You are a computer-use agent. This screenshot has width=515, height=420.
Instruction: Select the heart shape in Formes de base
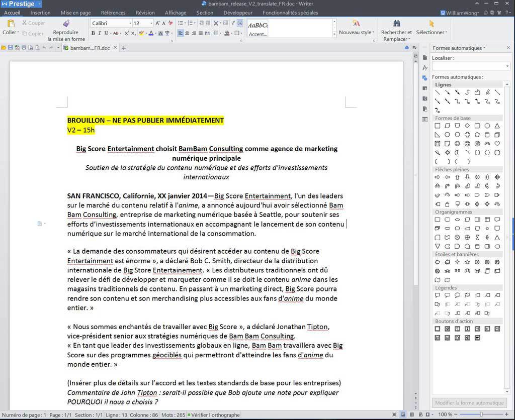tap(497, 144)
